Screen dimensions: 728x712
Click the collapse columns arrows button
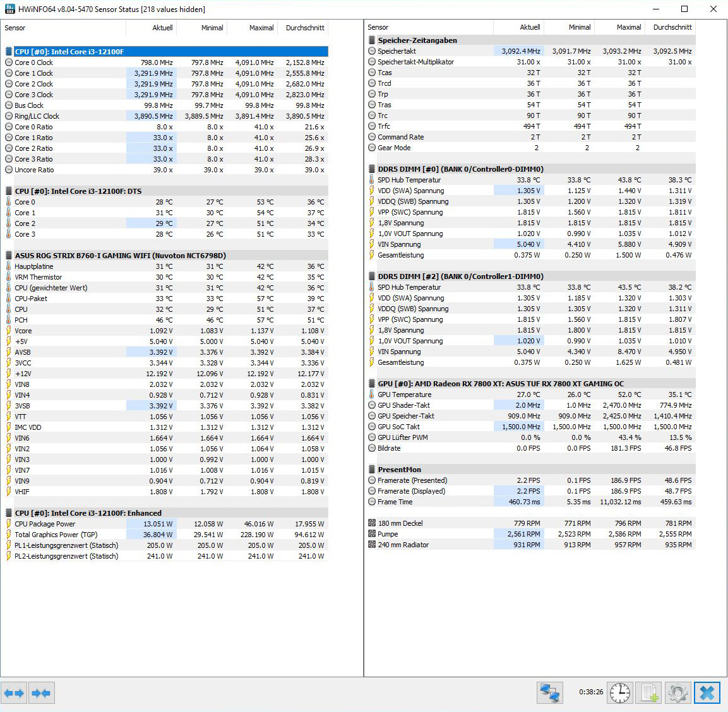41,693
